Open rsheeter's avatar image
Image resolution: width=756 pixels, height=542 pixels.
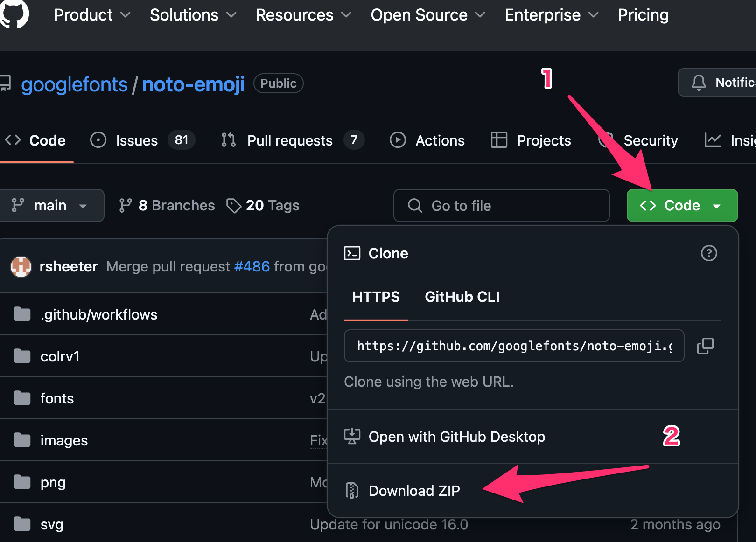pyautogui.click(x=21, y=266)
